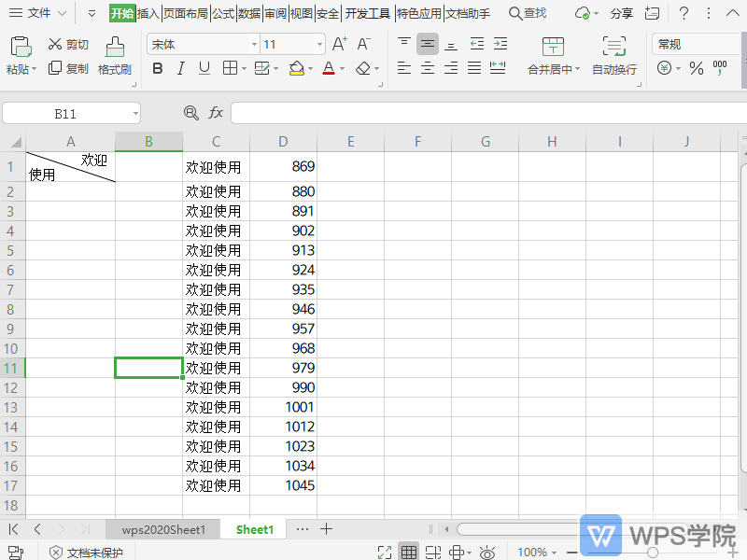Add a new sheet with the plus icon

pyautogui.click(x=327, y=529)
